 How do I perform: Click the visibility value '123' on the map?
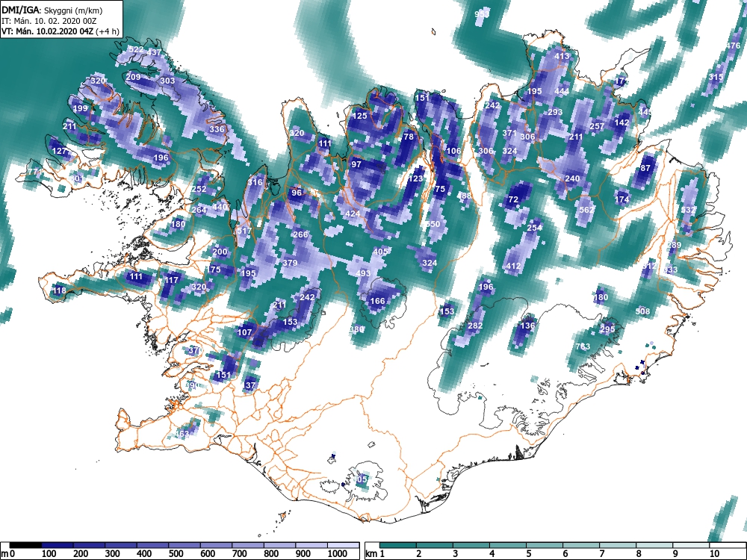pos(415,178)
